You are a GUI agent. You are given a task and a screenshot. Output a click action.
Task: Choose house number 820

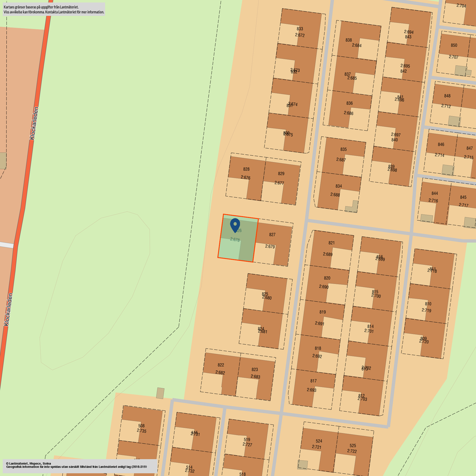[x=327, y=278]
